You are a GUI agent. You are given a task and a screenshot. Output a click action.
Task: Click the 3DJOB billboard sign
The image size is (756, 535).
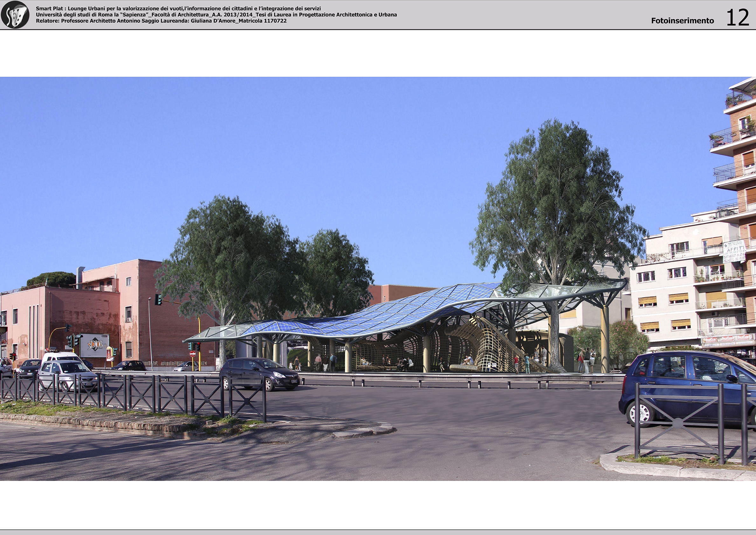pos(94,346)
